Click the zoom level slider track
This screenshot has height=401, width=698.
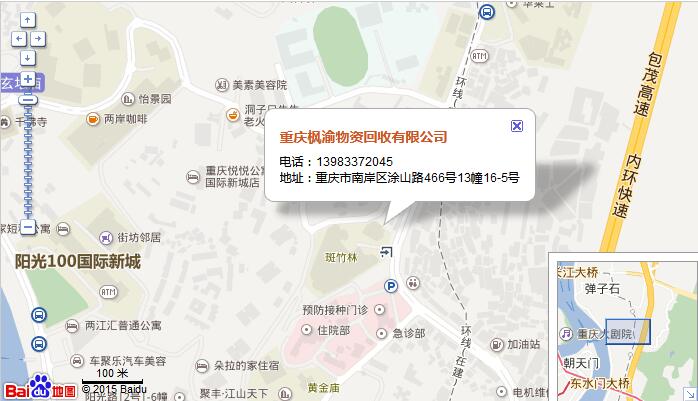[x=28, y=160]
